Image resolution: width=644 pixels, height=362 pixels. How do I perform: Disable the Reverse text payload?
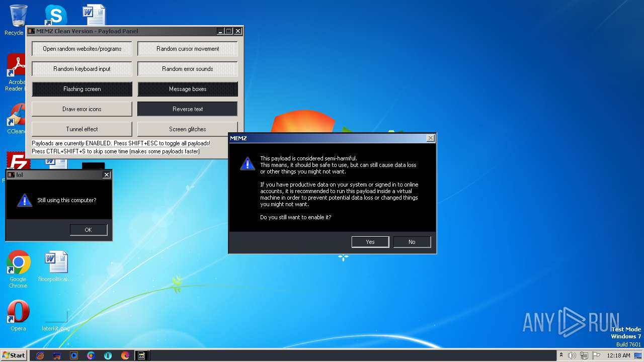pyautogui.click(x=188, y=109)
